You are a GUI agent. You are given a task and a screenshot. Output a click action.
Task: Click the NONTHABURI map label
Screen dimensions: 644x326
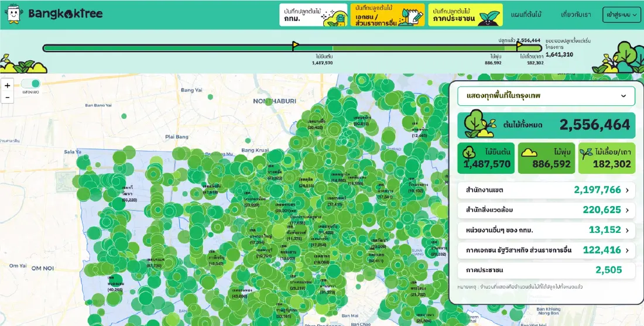[x=275, y=101]
